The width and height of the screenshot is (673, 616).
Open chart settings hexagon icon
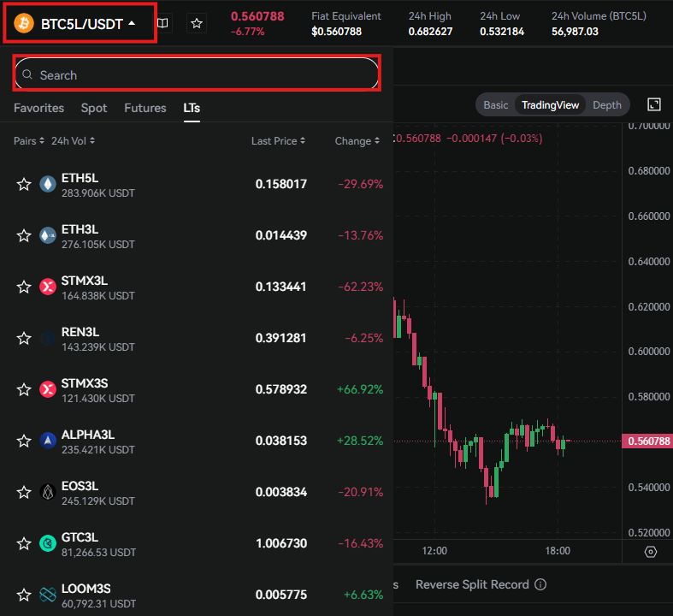651,551
